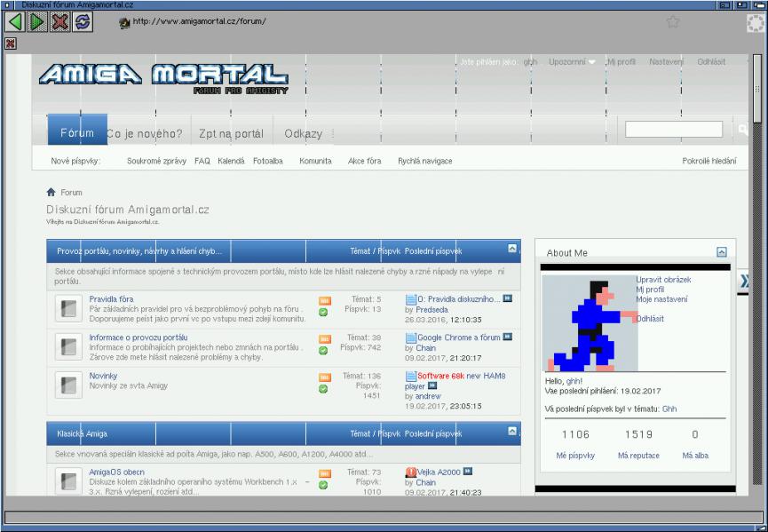Click the green mark-read icon in Novinky row
Screen dimensions: 768x532
click(x=324, y=389)
